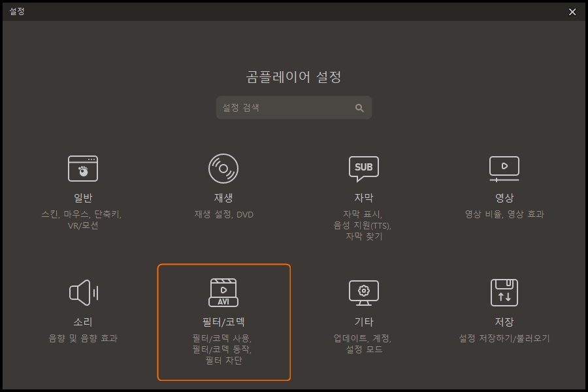This screenshot has width=588, height=392.
Task: Select the 자막 category label
Action: pos(364,198)
